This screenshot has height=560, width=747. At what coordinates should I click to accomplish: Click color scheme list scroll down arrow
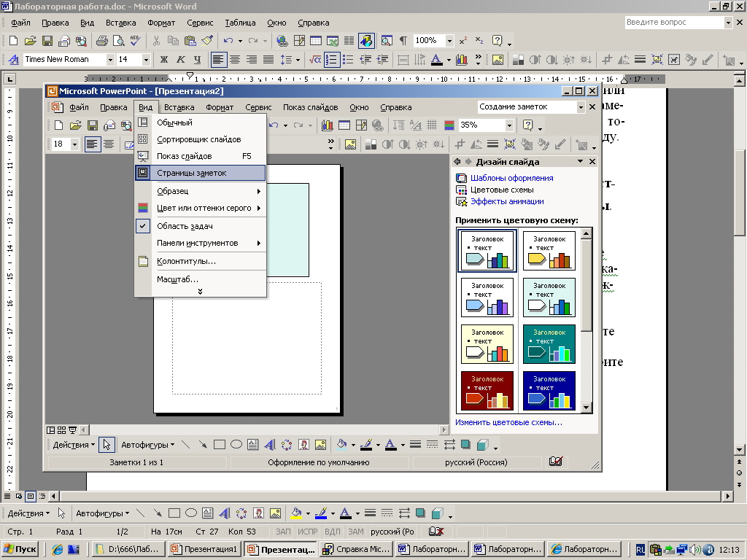coord(587,408)
